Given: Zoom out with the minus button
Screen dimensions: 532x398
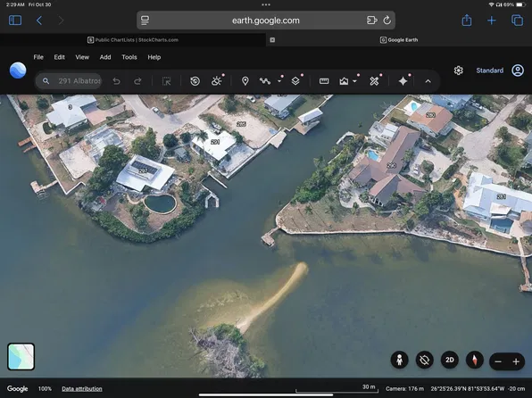Looking at the screenshot, I should click(498, 361).
